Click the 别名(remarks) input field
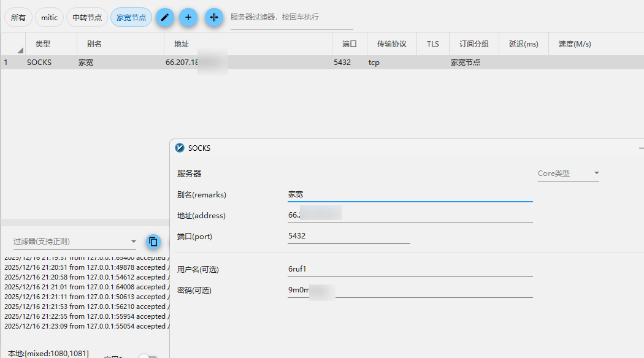Viewport: 644px width, 358px height. (x=410, y=194)
